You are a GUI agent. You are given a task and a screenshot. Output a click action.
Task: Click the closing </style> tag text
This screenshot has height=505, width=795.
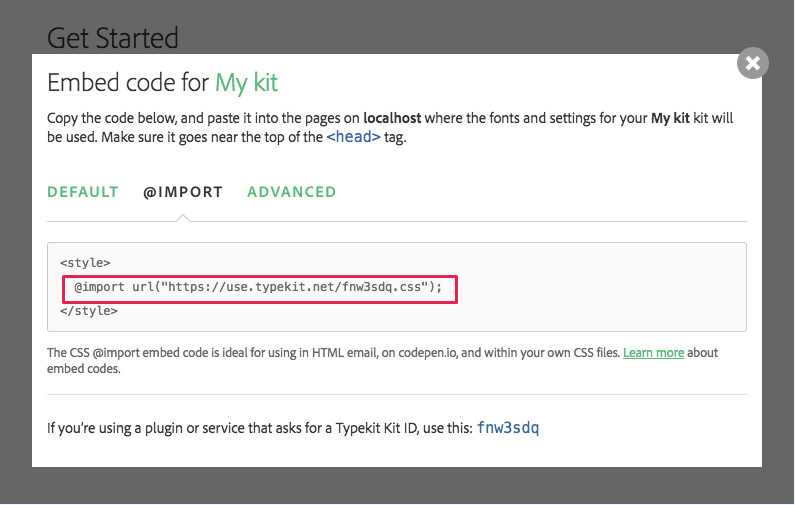point(89,311)
